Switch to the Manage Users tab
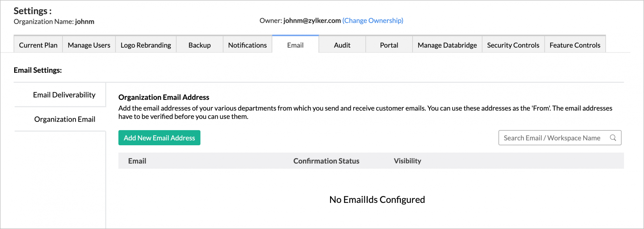Image resolution: width=644 pixels, height=229 pixels. (x=89, y=45)
